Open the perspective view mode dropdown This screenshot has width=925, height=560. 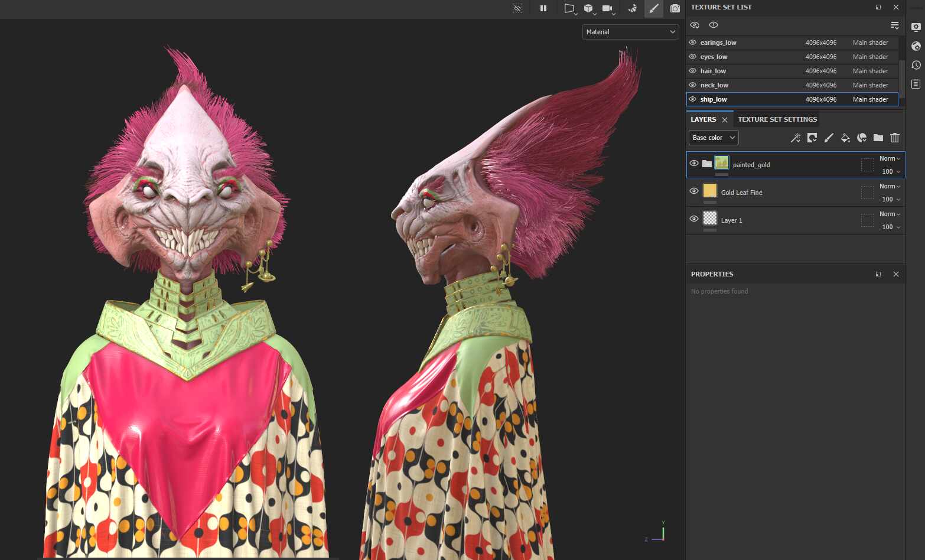click(x=570, y=9)
